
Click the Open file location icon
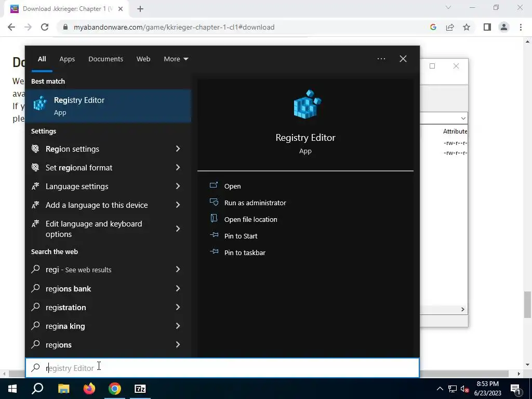pos(214,219)
